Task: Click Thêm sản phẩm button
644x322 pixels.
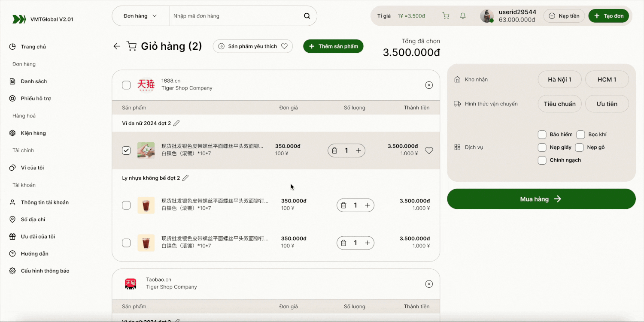Action: point(333,46)
